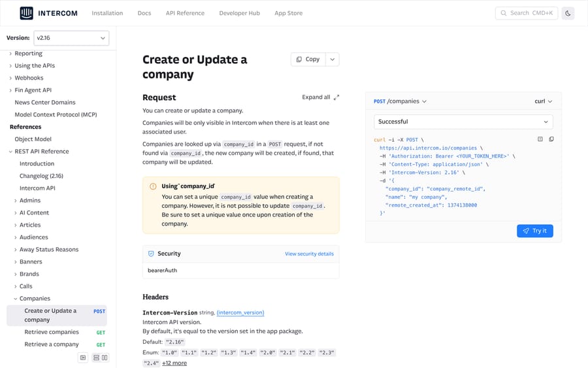Click the References sidebar heading

[x=25, y=127]
